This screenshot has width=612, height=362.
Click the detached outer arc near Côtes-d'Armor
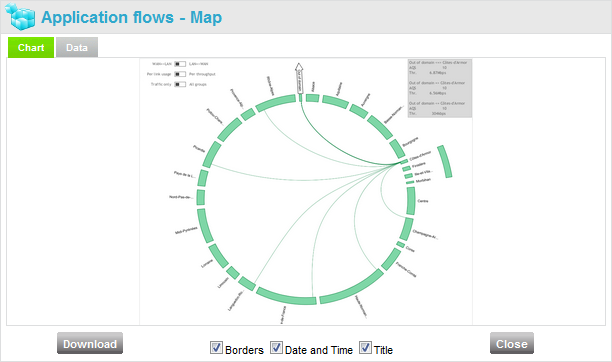[x=445, y=161]
